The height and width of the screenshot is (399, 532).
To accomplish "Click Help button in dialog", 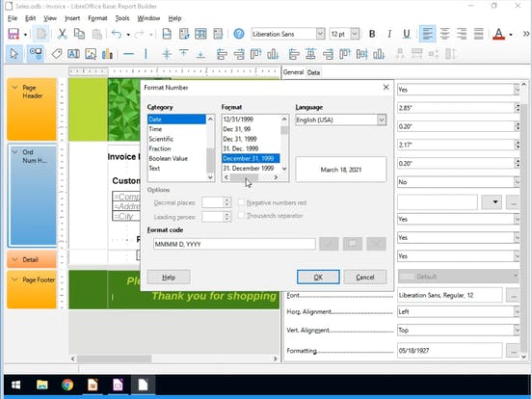I will click(169, 278).
